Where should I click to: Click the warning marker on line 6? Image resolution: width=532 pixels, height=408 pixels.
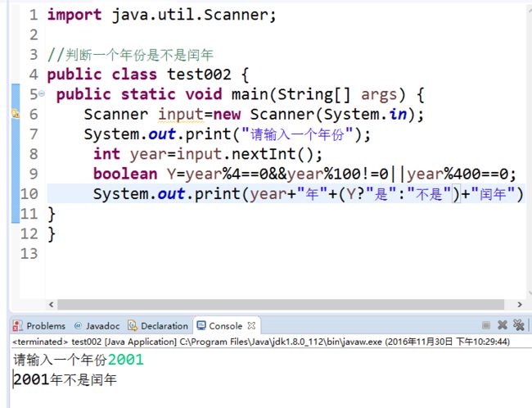tap(16, 113)
